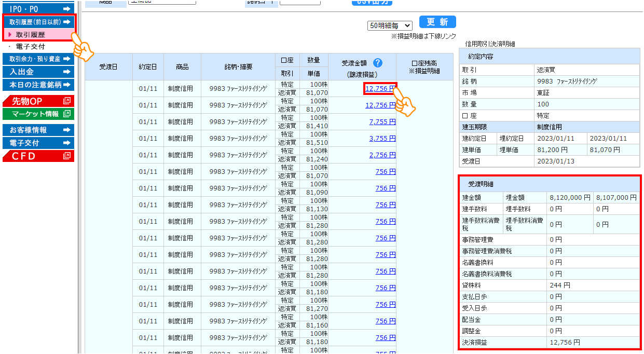Viewport: 644px width, 354px height.
Task: Open 取引余力・預り資産 menu
Action: tap(38, 59)
